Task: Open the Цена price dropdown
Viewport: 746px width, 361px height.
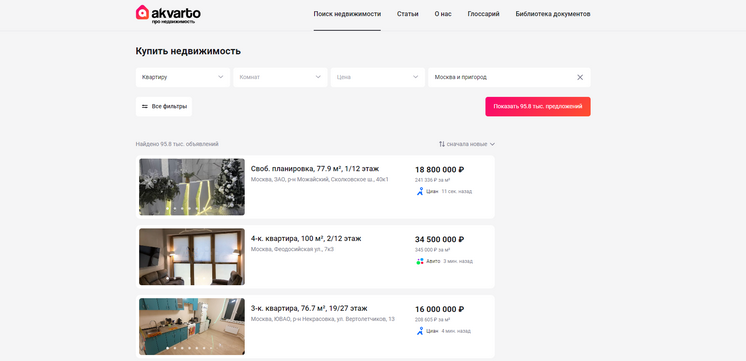Action: [x=378, y=77]
